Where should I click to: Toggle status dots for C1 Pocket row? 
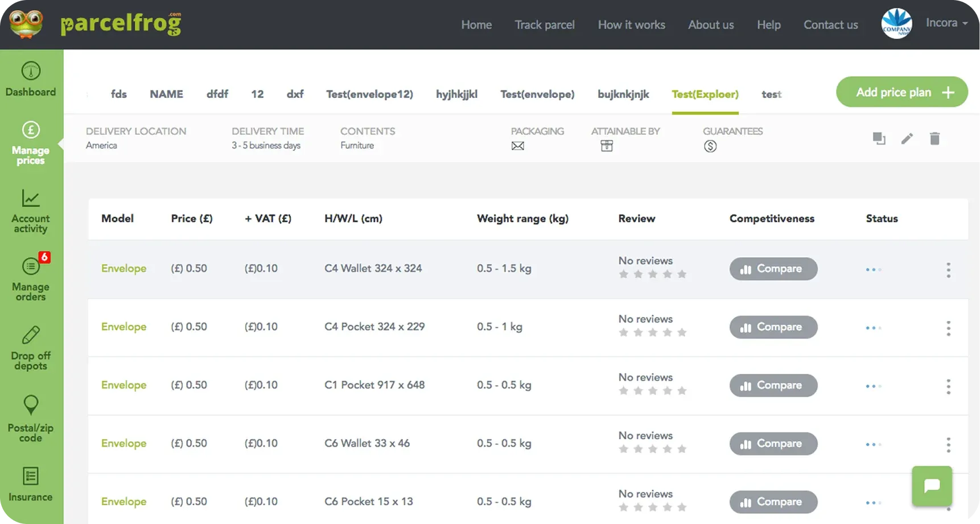pyautogui.click(x=873, y=386)
